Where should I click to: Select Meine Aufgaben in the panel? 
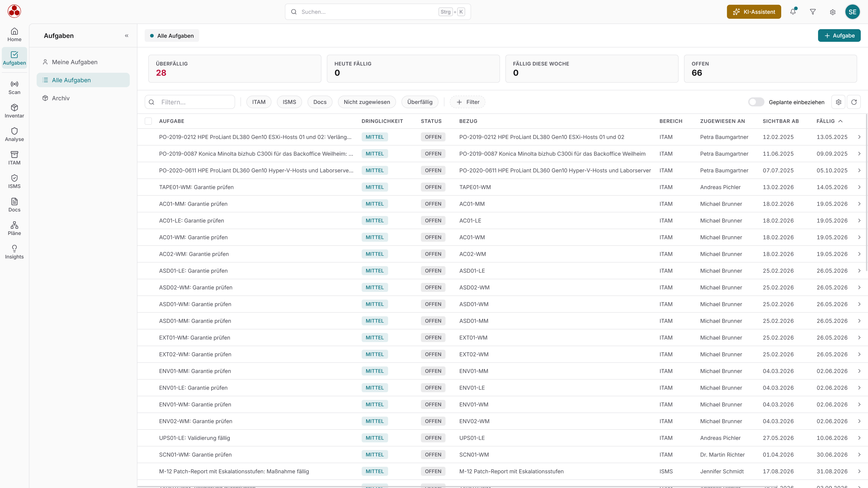pos(83,62)
